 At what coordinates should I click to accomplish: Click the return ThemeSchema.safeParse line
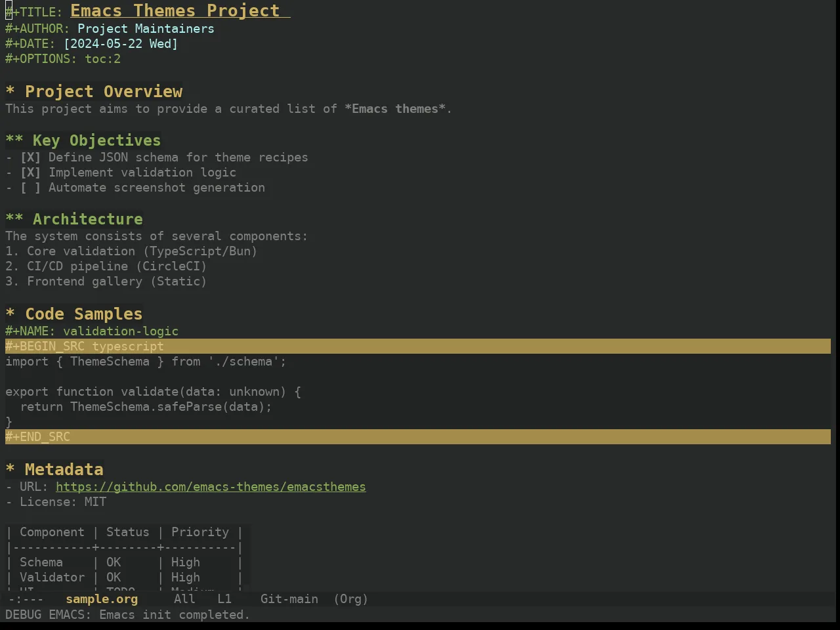(146, 407)
